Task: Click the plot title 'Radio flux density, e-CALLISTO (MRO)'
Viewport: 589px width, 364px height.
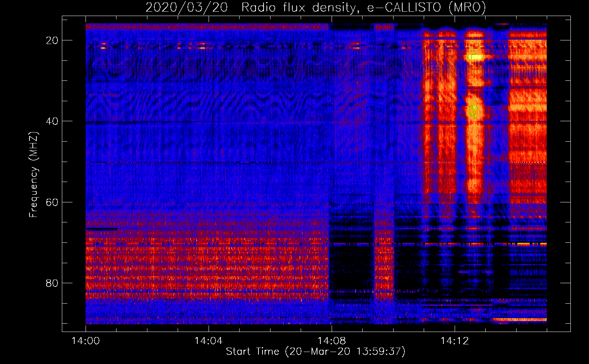Action: 363,7
